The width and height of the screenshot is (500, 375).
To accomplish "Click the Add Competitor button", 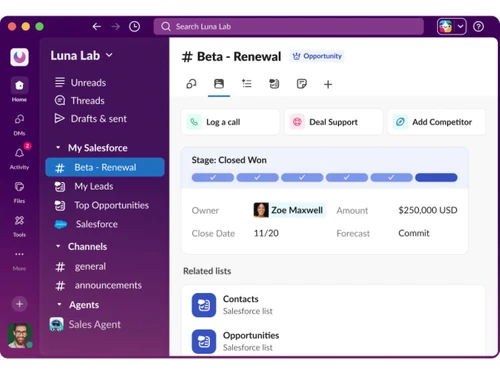I will coord(436,122).
